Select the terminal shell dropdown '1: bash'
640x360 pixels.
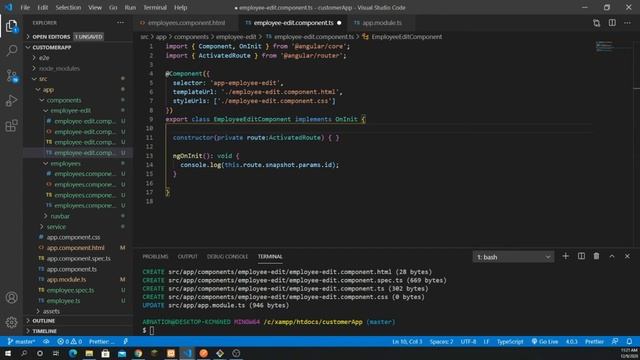click(513, 257)
